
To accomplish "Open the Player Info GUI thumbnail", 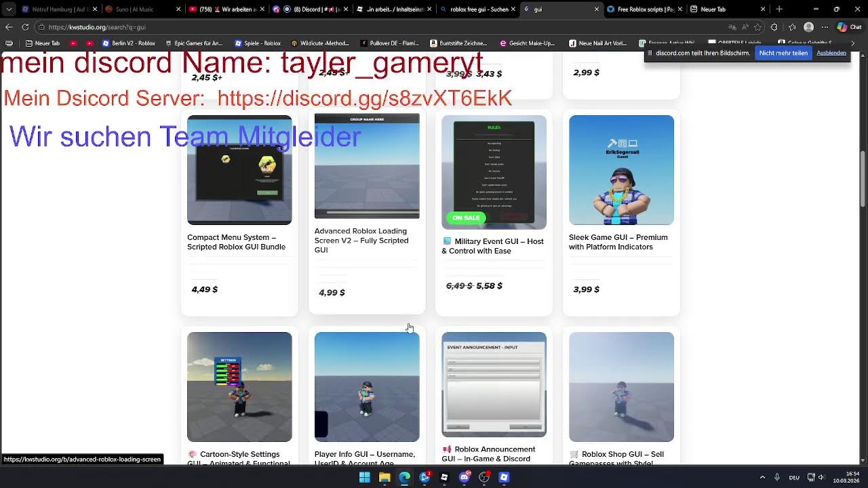I will tap(367, 387).
